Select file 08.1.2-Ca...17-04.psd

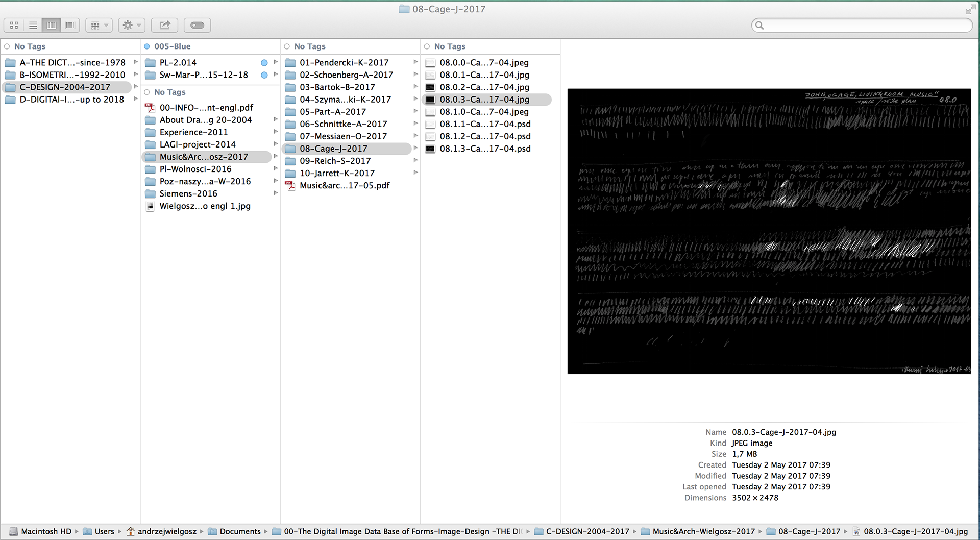pos(487,136)
